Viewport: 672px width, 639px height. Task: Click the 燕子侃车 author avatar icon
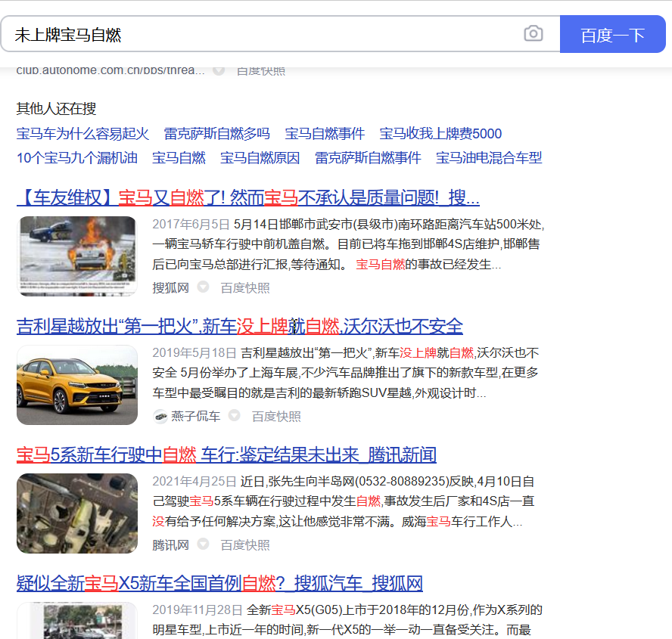(160, 416)
